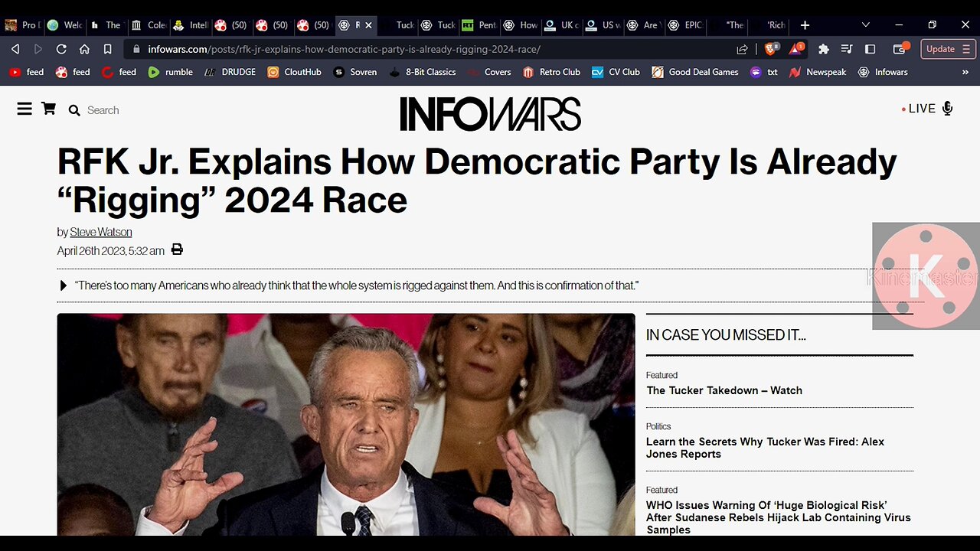Viewport: 980px width, 551px height.
Task: Open the YouTube feed bookmark
Action: point(26,72)
